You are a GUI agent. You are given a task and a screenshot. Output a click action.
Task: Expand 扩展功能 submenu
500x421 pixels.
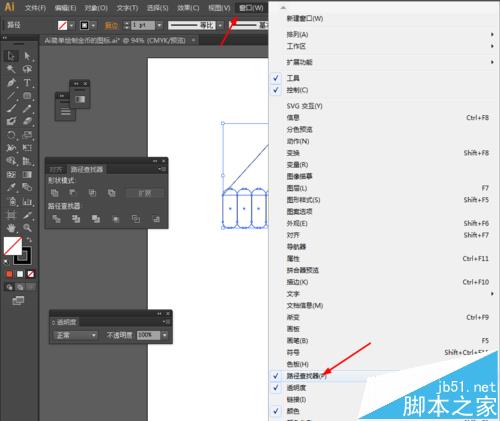pyautogui.click(x=383, y=62)
